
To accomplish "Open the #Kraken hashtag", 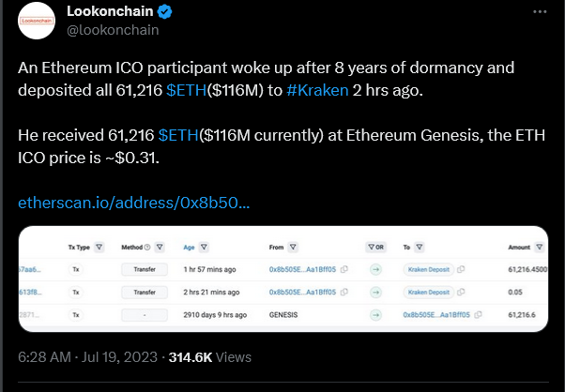I will point(317,90).
